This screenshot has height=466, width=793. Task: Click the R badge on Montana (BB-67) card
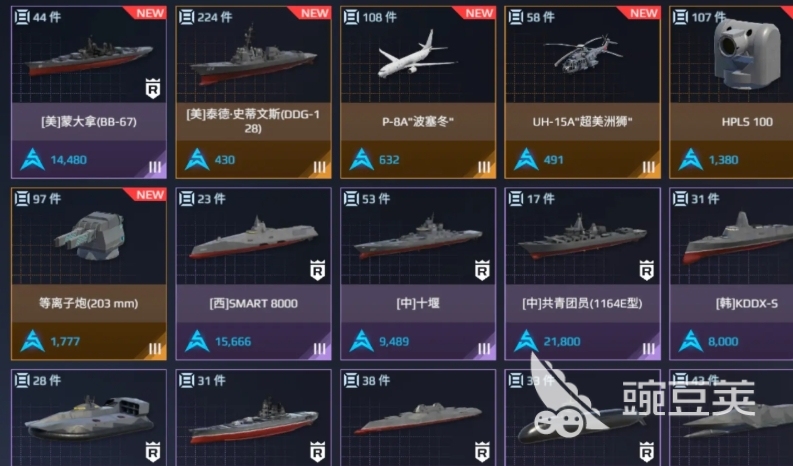(153, 89)
